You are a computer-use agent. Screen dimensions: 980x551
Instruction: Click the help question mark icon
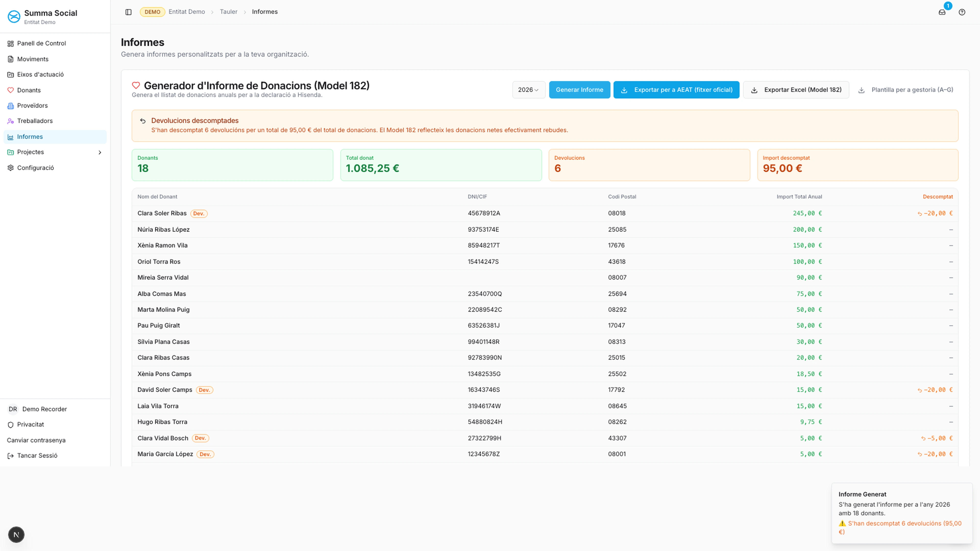point(962,12)
